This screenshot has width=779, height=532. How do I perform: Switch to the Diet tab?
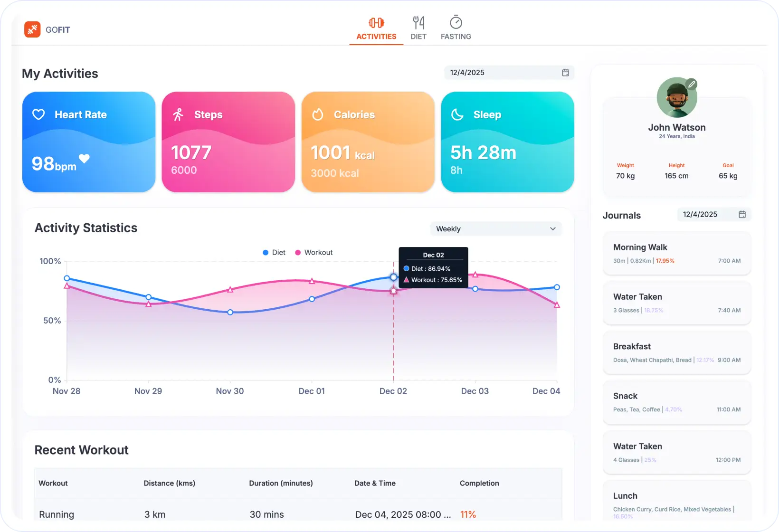[x=418, y=28]
